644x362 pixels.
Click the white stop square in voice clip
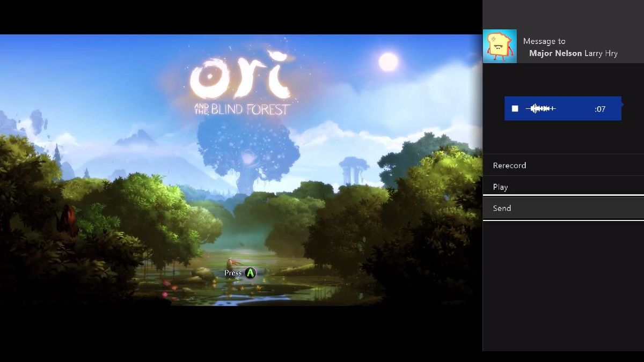coord(515,109)
